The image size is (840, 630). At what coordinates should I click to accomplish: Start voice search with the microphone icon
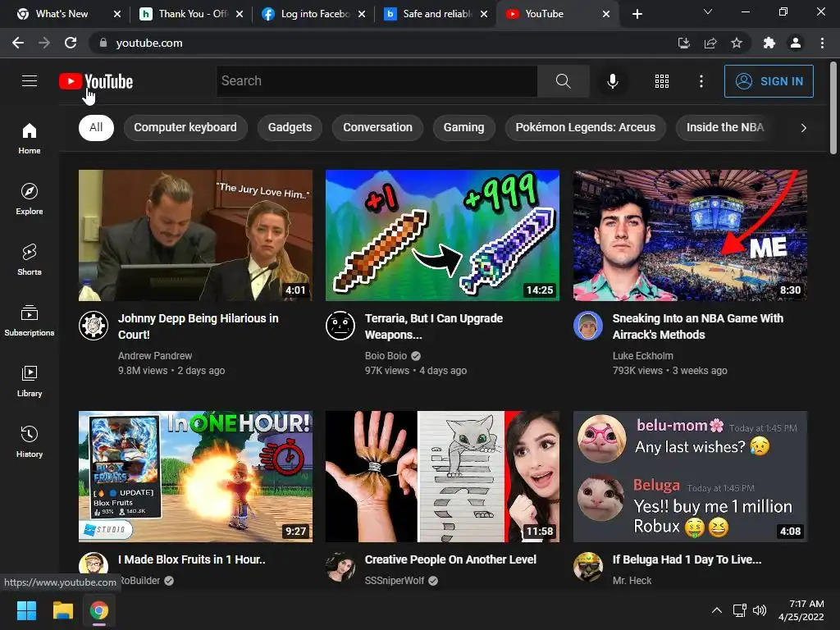[612, 81]
